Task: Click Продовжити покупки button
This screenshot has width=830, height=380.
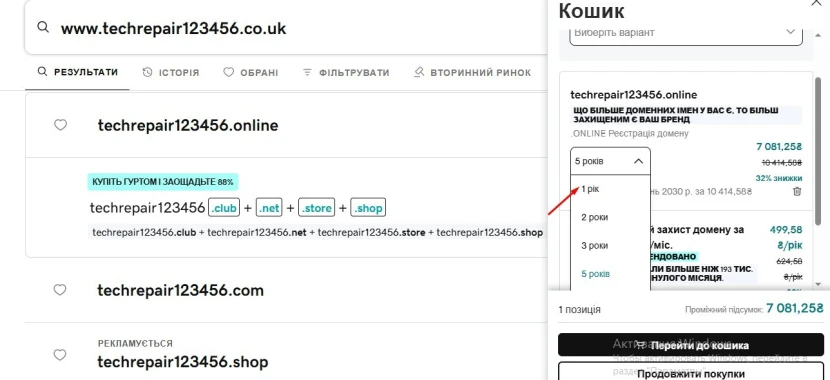Action: (x=691, y=373)
